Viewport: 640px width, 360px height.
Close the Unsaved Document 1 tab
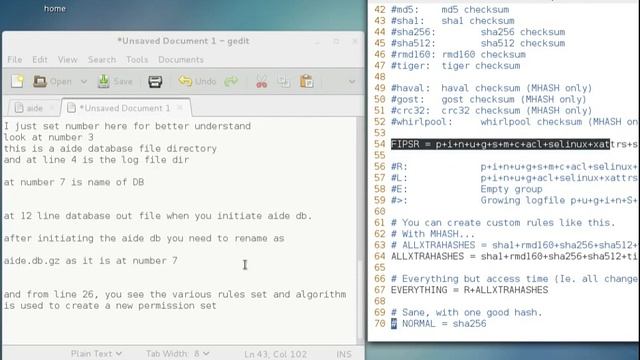tap(180, 108)
